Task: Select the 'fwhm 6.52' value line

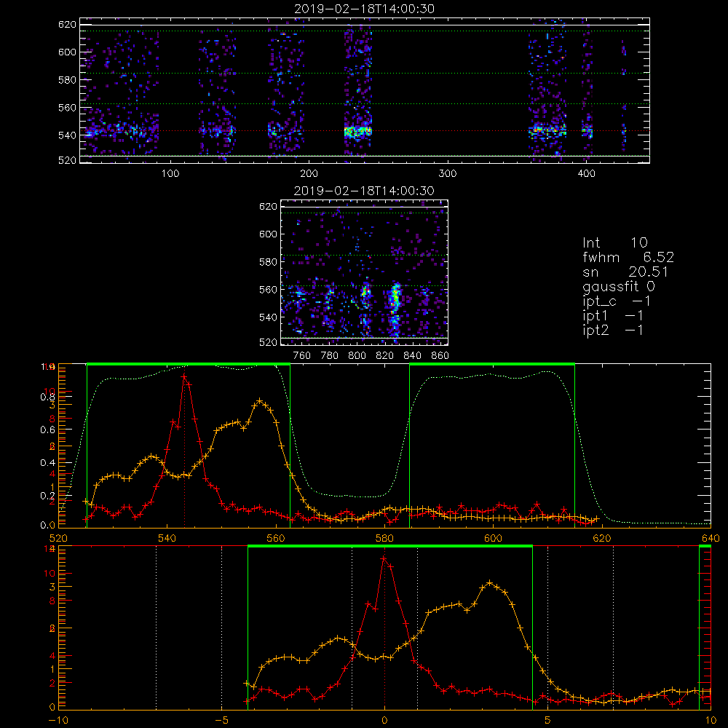Action: (628, 257)
